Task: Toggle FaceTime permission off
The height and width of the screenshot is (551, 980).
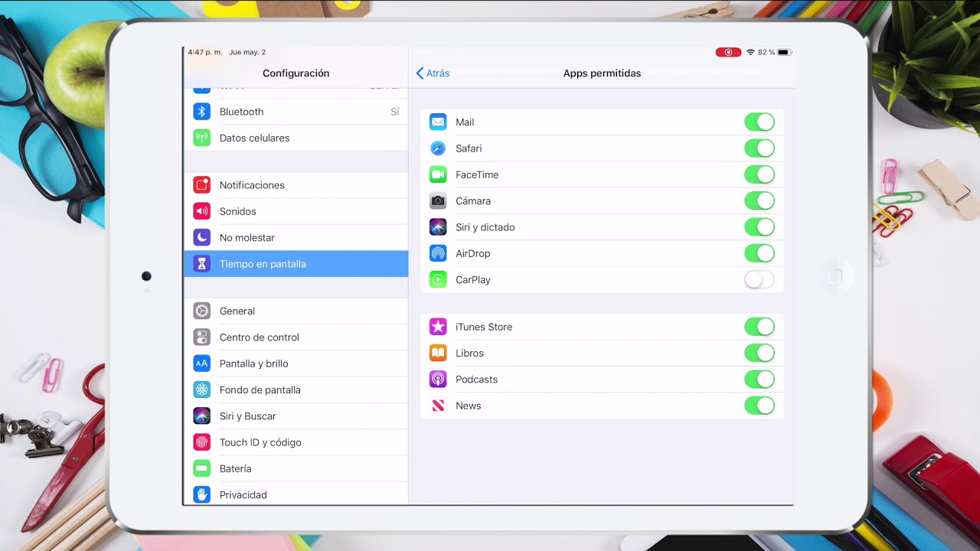Action: 759,174
